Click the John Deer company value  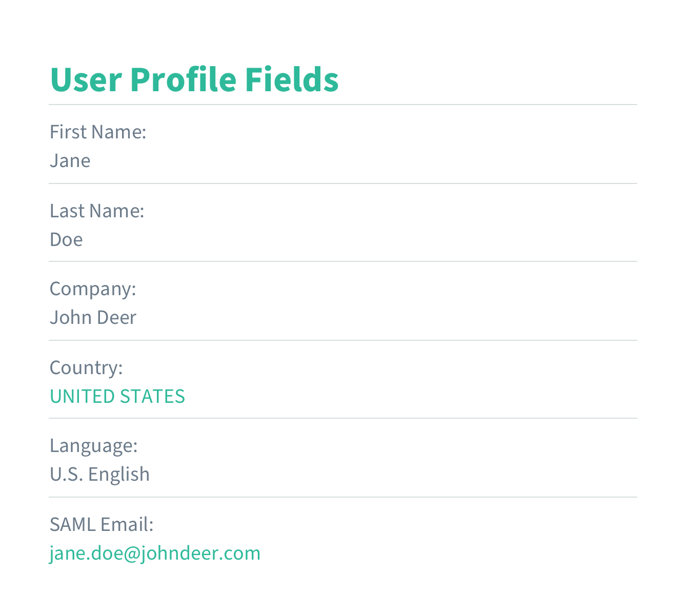[x=93, y=317]
